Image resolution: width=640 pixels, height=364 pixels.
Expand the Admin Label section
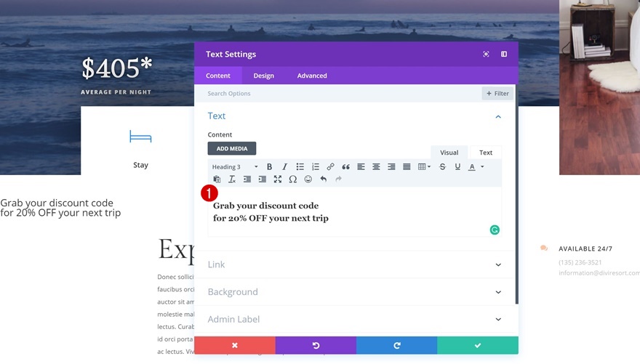pyautogui.click(x=354, y=319)
